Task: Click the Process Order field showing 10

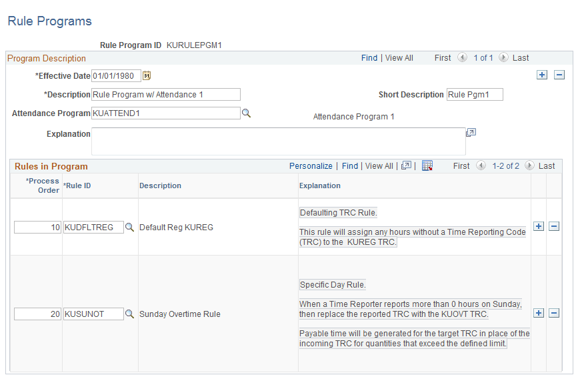Action: 37,227
